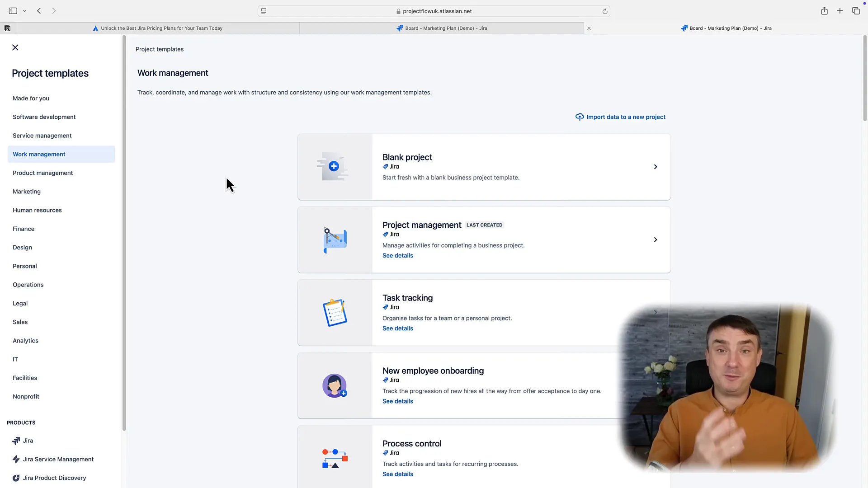868x488 pixels.
Task: Switch to the Jira Pricing Plans tab
Action: click(x=157, y=28)
